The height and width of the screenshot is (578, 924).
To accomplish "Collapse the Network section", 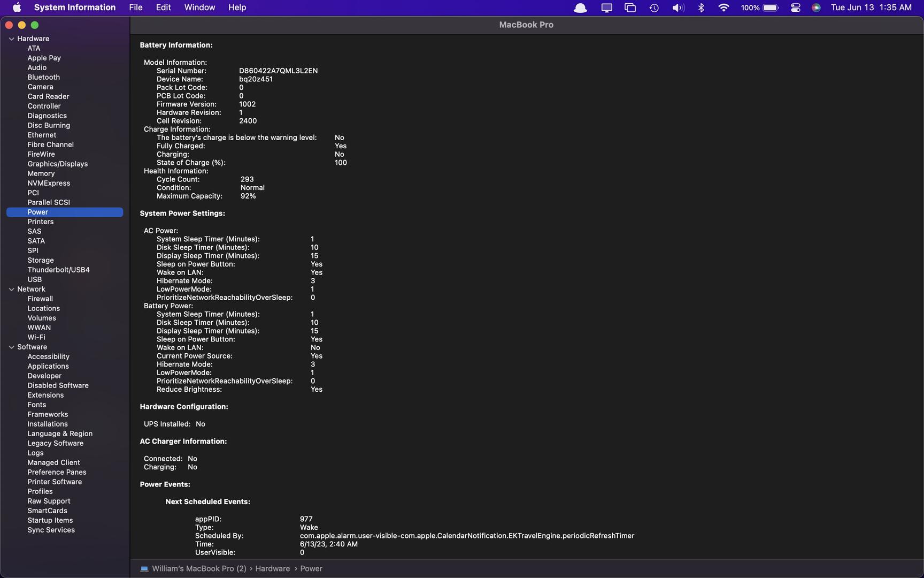I will [x=11, y=289].
